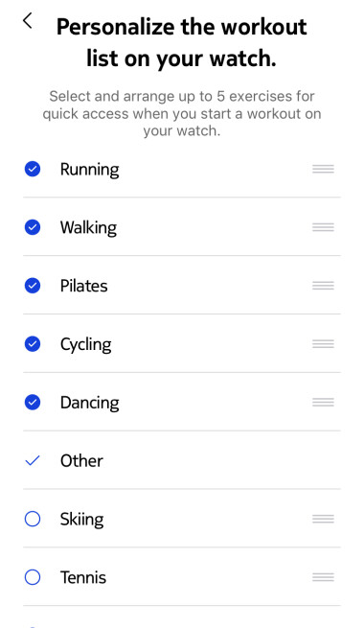
Task: Select the Cycling reorder grip icon
Action: pos(323,344)
